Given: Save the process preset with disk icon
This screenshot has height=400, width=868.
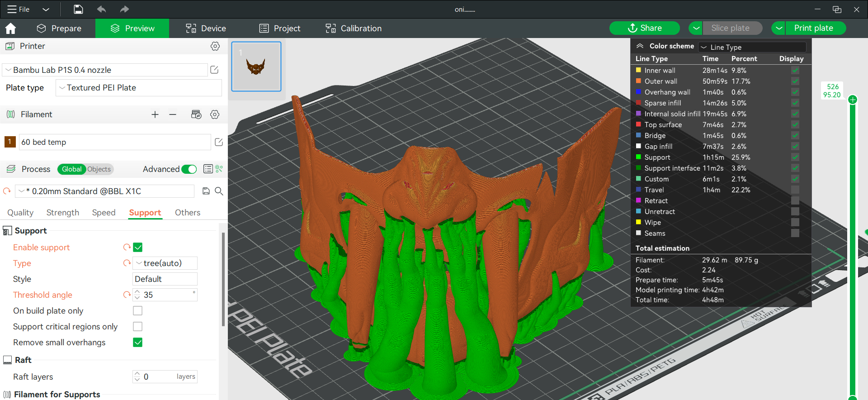Looking at the screenshot, I should tap(206, 191).
